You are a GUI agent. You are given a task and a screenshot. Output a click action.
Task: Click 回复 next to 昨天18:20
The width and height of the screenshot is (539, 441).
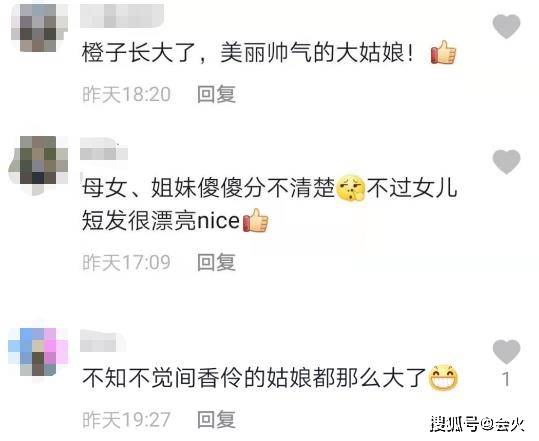coord(216,94)
